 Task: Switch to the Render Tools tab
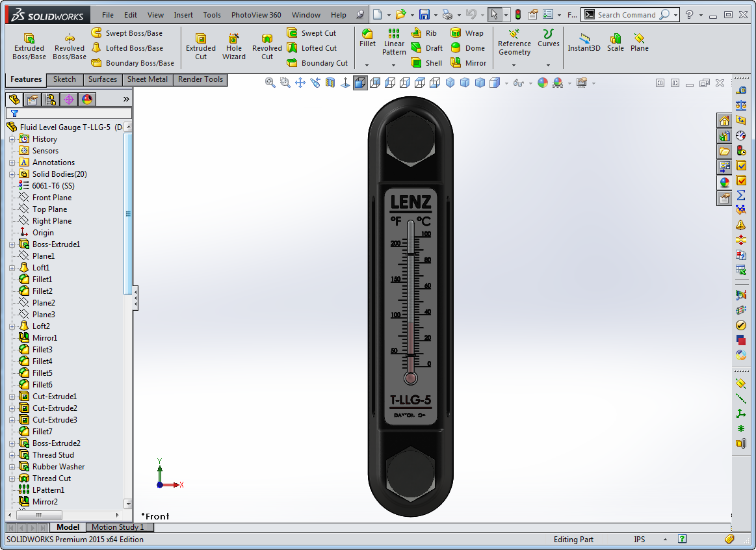(201, 79)
